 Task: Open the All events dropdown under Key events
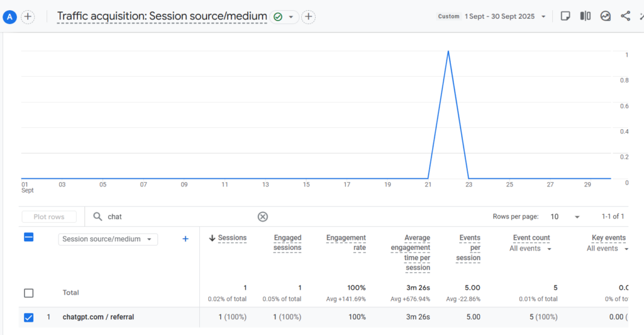click(x=608, y=249)
